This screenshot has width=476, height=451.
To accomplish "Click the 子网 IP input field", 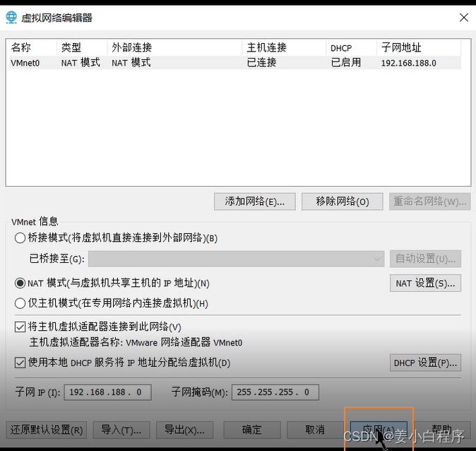I will click(x=107, y=392).
